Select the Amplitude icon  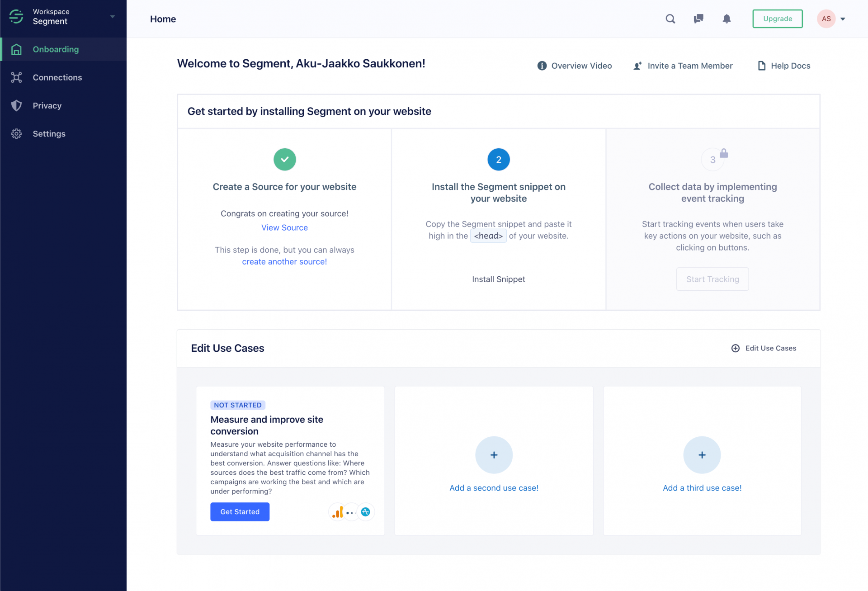coord(366,511)
